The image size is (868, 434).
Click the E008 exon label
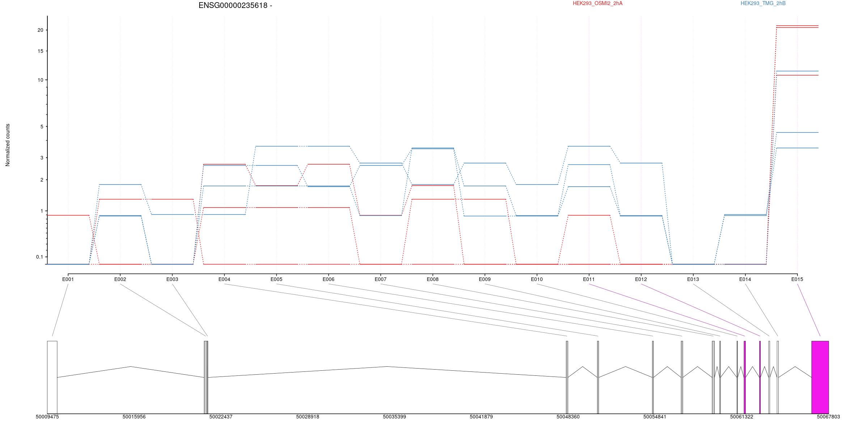(433, 279)
